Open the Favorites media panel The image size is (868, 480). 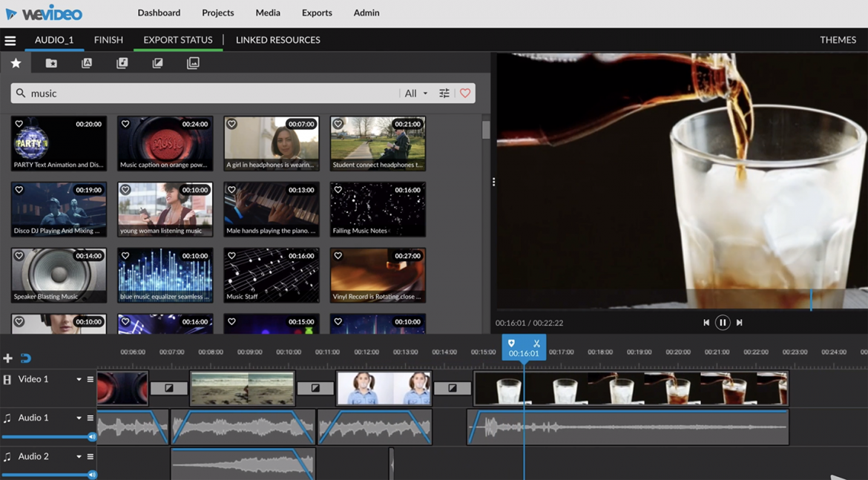[x=16, y=62]
